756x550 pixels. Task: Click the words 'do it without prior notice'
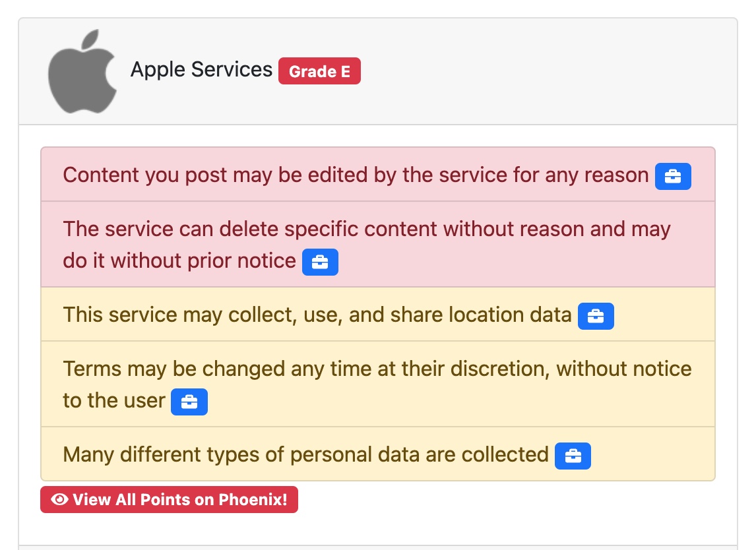pos(179,261)
